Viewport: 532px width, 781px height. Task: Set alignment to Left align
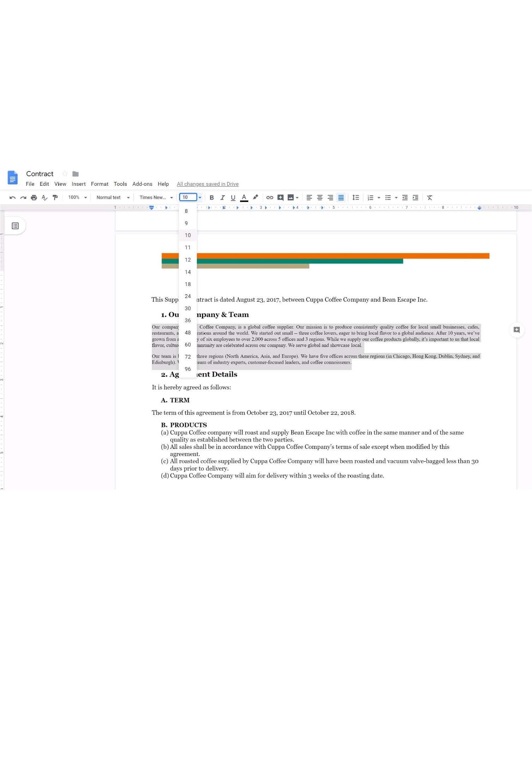click(x=309, y=197)
